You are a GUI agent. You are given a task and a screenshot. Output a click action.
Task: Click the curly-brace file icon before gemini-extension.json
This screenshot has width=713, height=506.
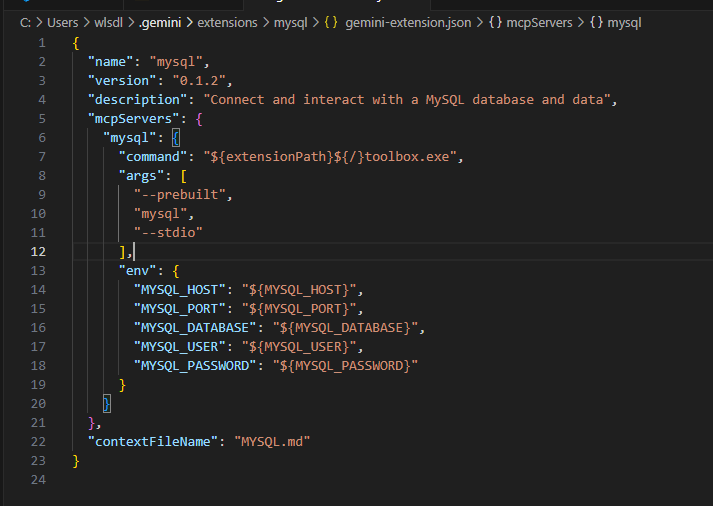tap(331, 22)
